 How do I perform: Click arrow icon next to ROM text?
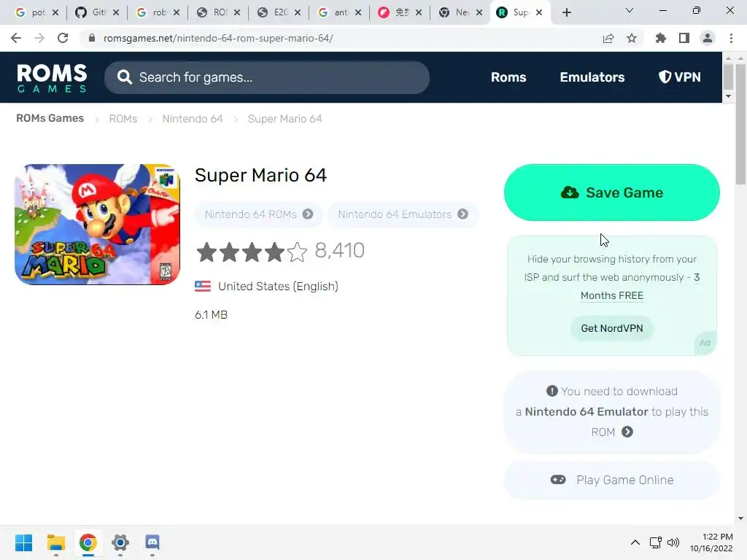point(627,432)
